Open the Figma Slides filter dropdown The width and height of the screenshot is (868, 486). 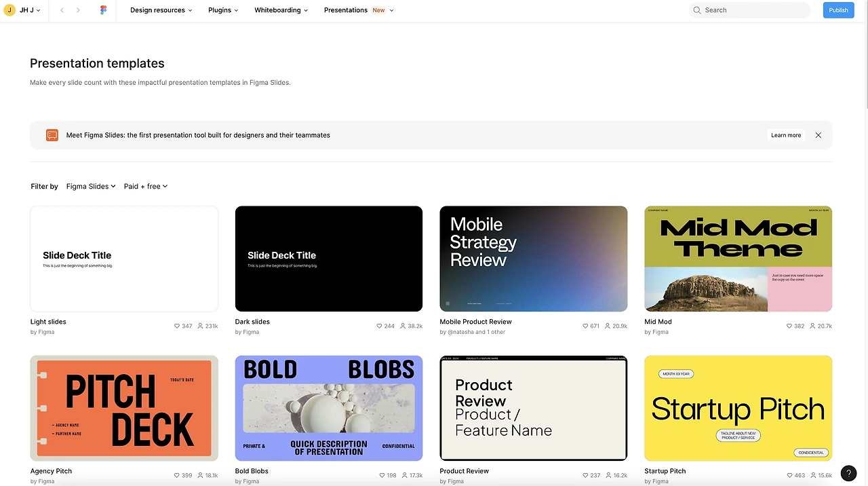point(91,186)
